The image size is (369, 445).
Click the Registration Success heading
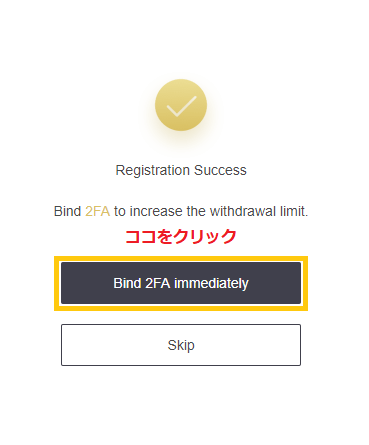[x=181, y=170]
